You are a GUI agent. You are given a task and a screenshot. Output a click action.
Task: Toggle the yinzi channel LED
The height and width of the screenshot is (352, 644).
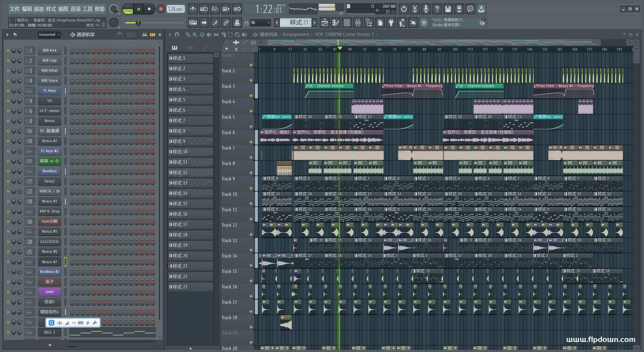[x=8, y=292]
